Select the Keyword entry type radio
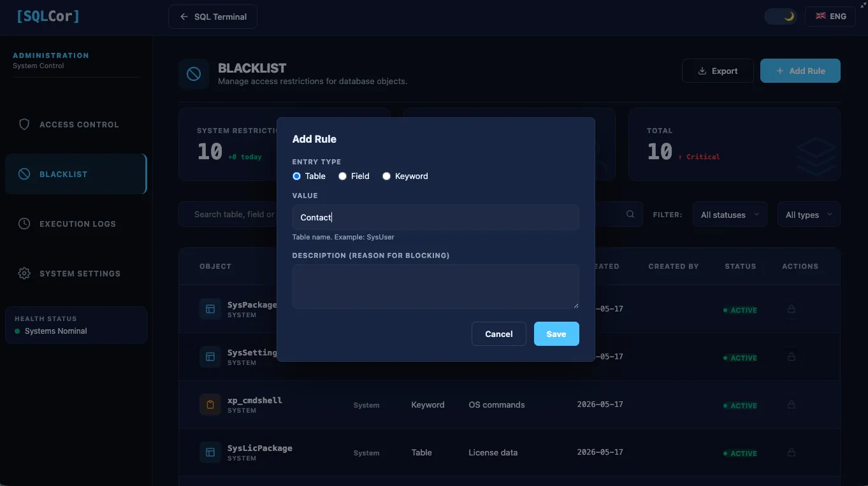 coord(386,176)
